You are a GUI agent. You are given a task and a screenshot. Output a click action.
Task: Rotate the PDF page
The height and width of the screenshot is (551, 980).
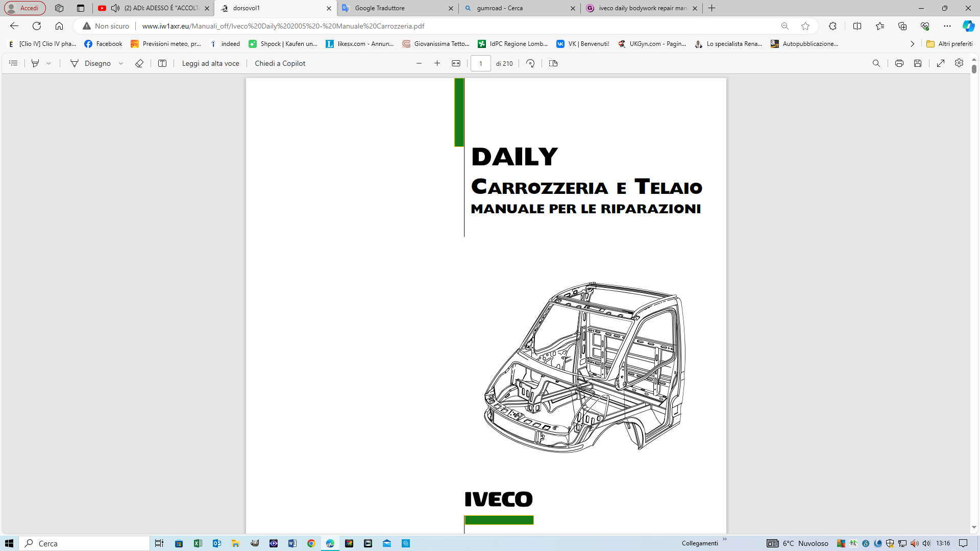[530, 63]
